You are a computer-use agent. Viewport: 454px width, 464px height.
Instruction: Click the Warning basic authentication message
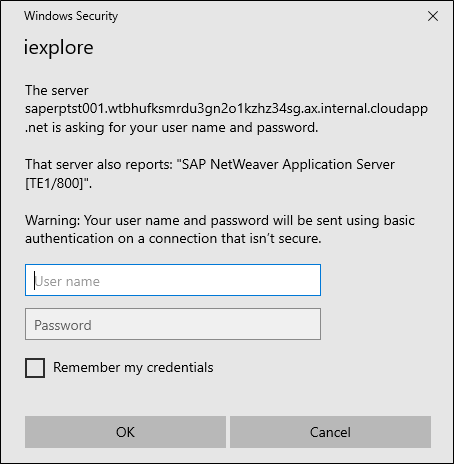pyautogui.click(x=220, y=229)
